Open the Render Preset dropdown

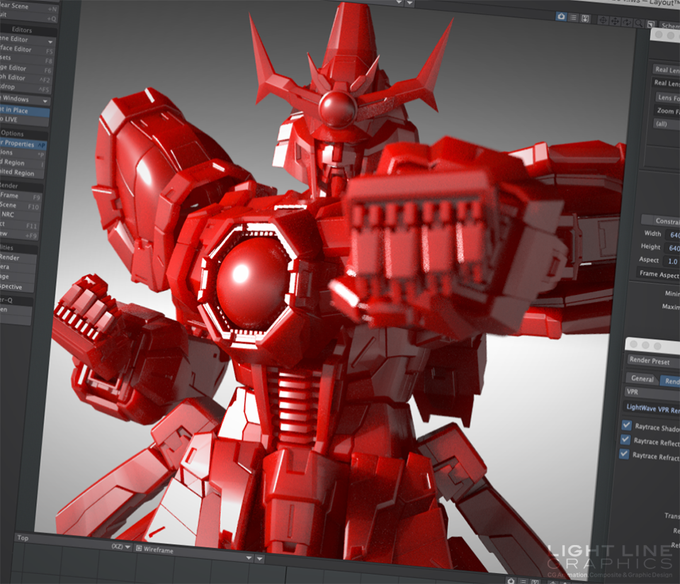(654, 360)
